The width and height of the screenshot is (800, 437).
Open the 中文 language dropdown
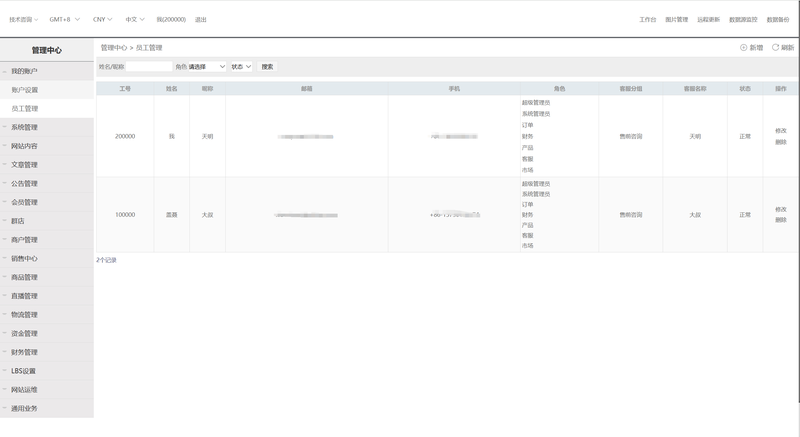coord(135,19)
